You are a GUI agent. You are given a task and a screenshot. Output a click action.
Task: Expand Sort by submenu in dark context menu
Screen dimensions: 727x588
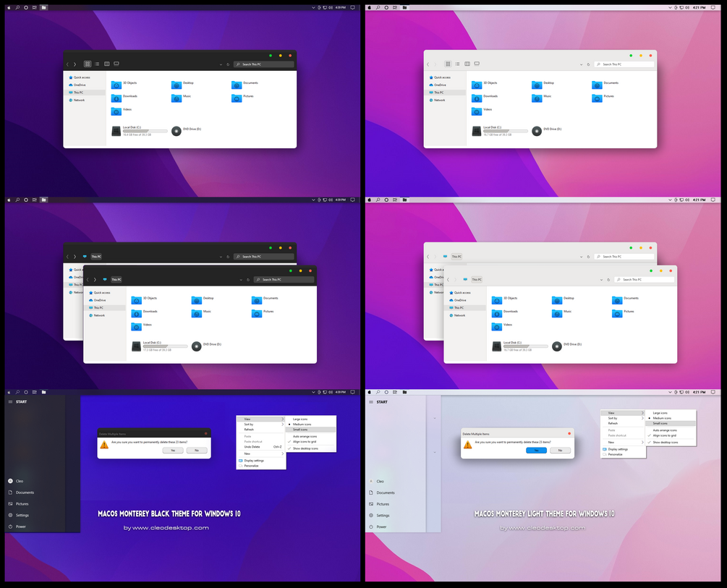point(261,425)
